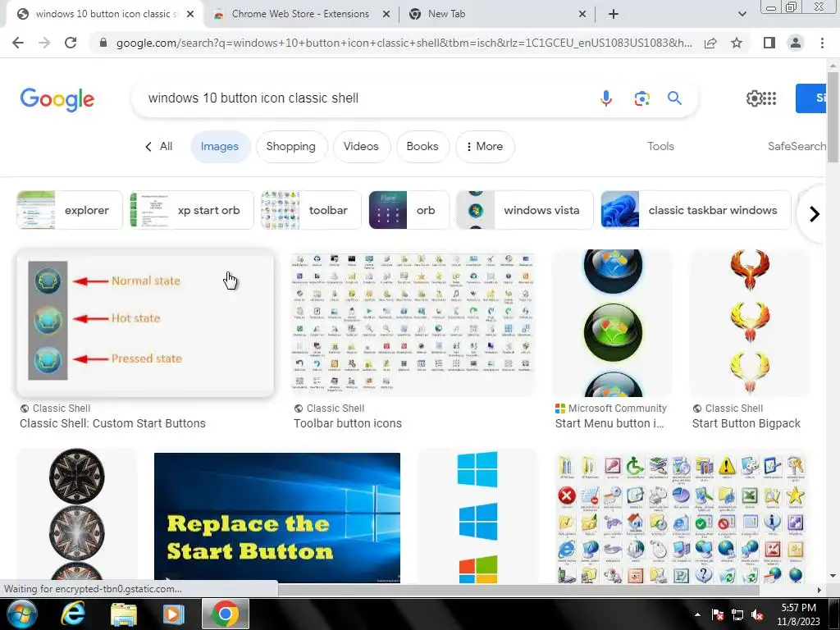Switch to Chrome Web Store - Extensions tab
Viewport: 840px width, 630px height.
(x=300, y=14)
